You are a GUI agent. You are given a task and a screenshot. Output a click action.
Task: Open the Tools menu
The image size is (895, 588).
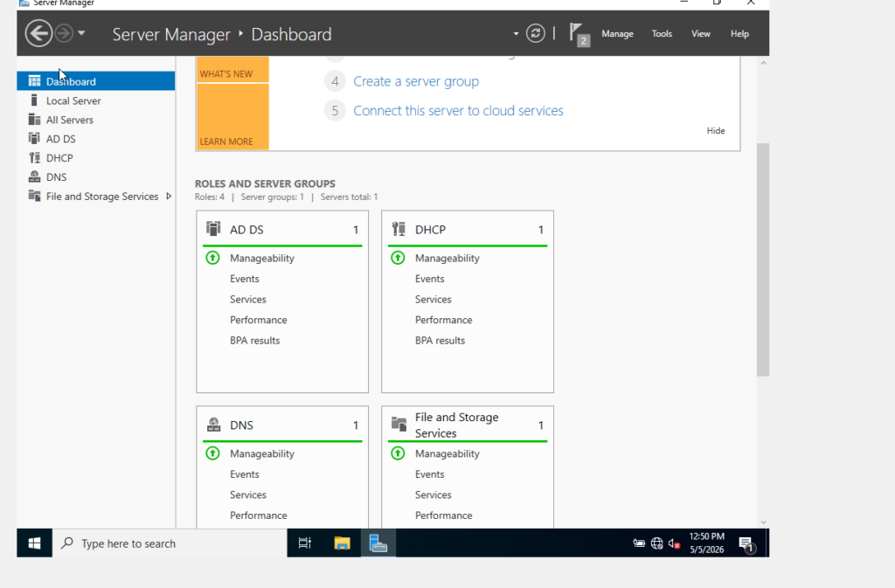[662, 34]
